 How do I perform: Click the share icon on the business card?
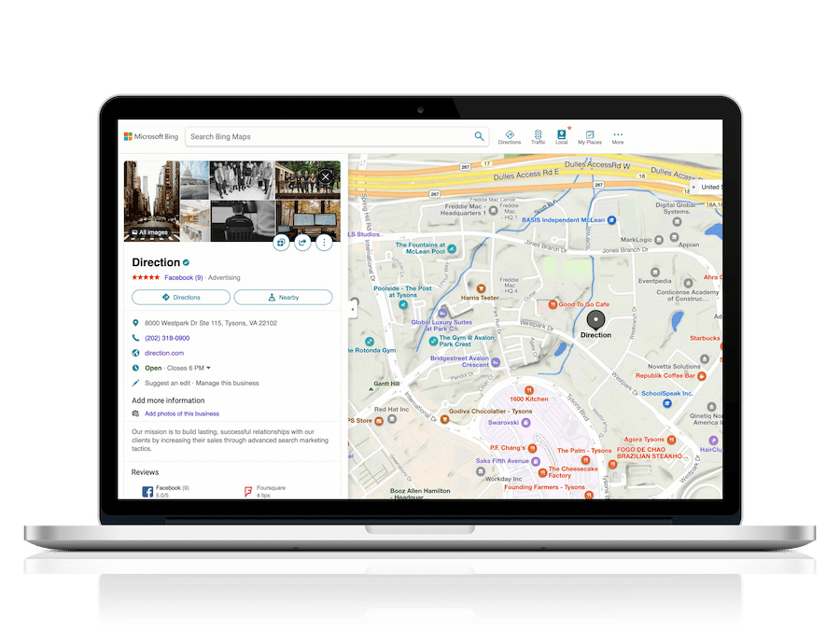(x=301, y=242)
